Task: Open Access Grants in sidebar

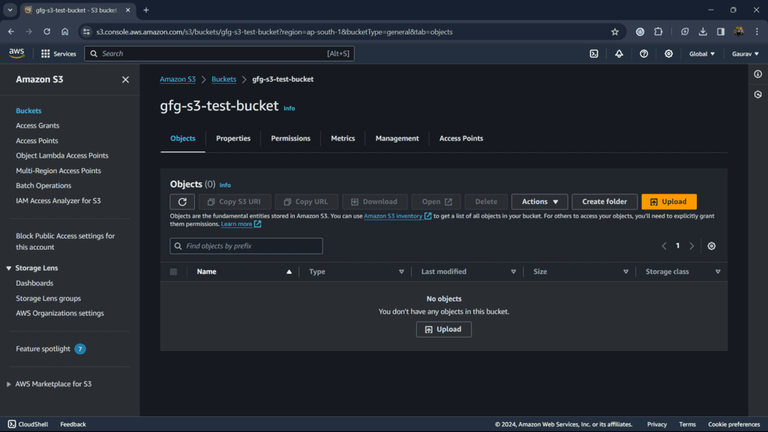Action: (37, 126)
